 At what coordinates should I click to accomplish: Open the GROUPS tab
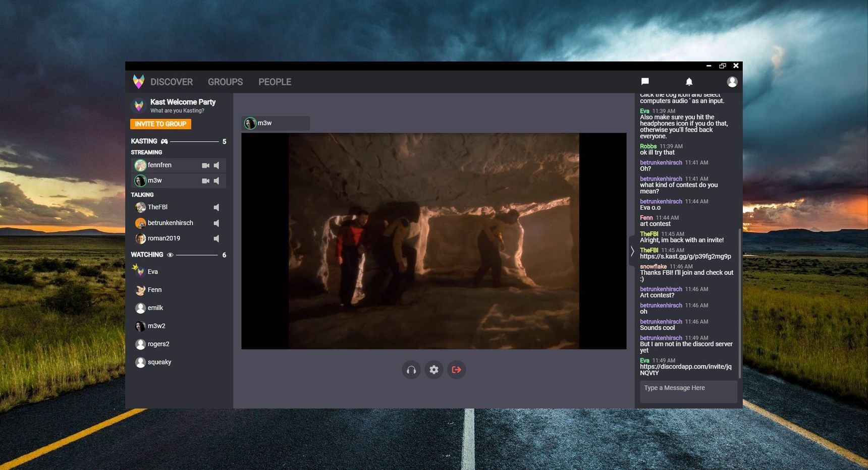click(x=225, y=82)
